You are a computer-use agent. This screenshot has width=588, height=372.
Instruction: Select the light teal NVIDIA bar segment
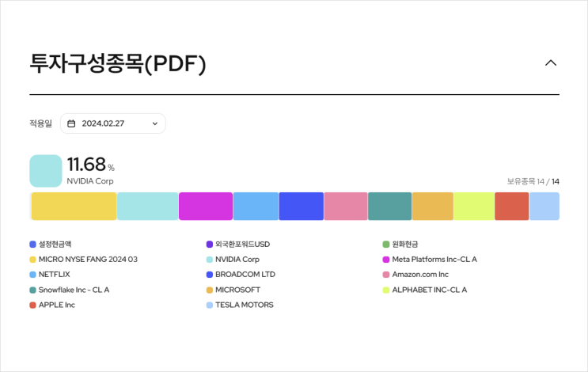(147, 207)
